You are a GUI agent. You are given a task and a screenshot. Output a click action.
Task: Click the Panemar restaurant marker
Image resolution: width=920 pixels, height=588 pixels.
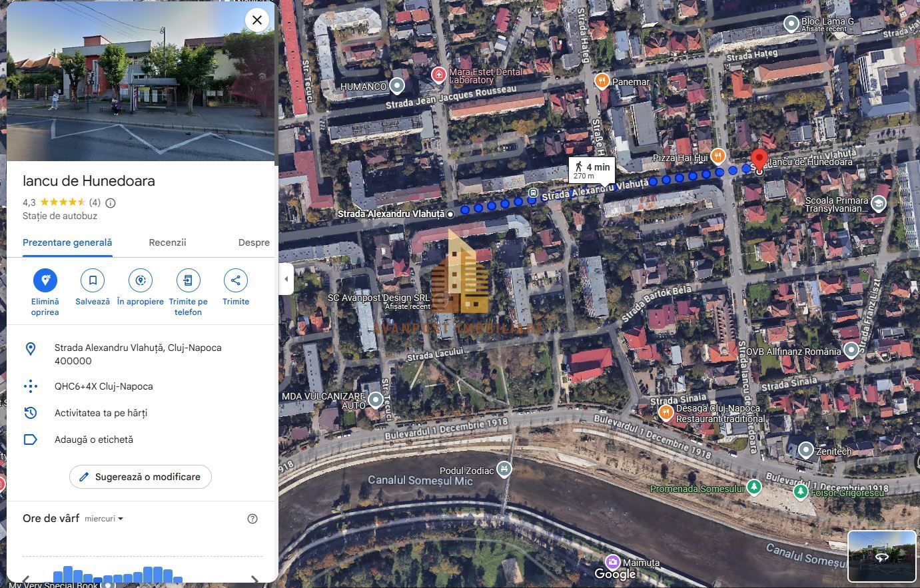602,81
